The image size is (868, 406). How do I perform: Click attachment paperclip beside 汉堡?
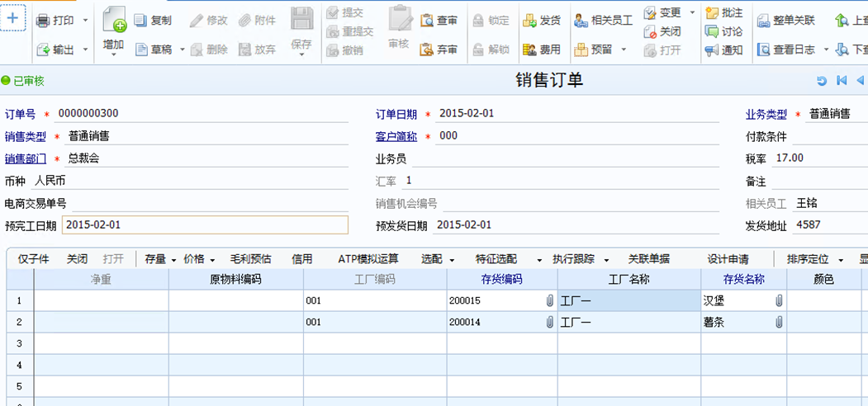[x=779, y=300]
